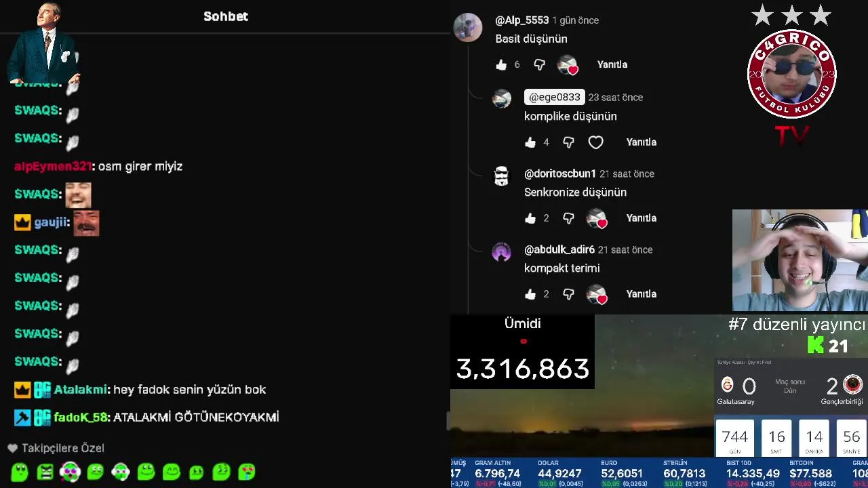Like the 'kompakt terimi' reply
The height and width of the screenshot is (488, 868).
[x=530, y=294]
